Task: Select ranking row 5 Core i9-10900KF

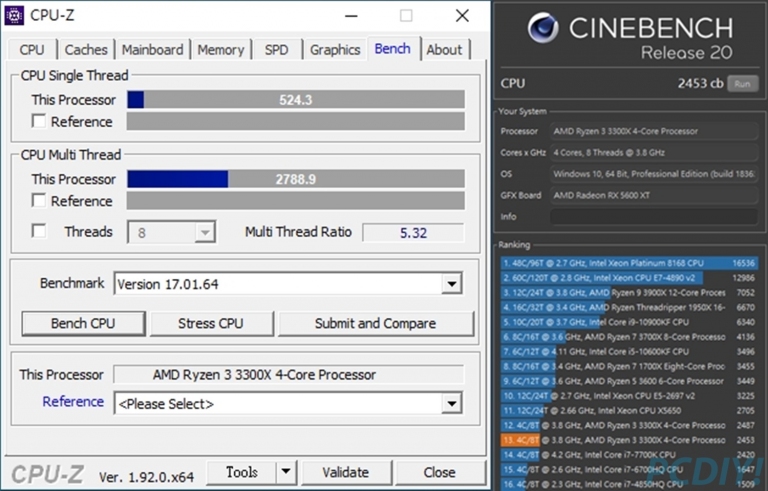Action: tap(629, 322)
